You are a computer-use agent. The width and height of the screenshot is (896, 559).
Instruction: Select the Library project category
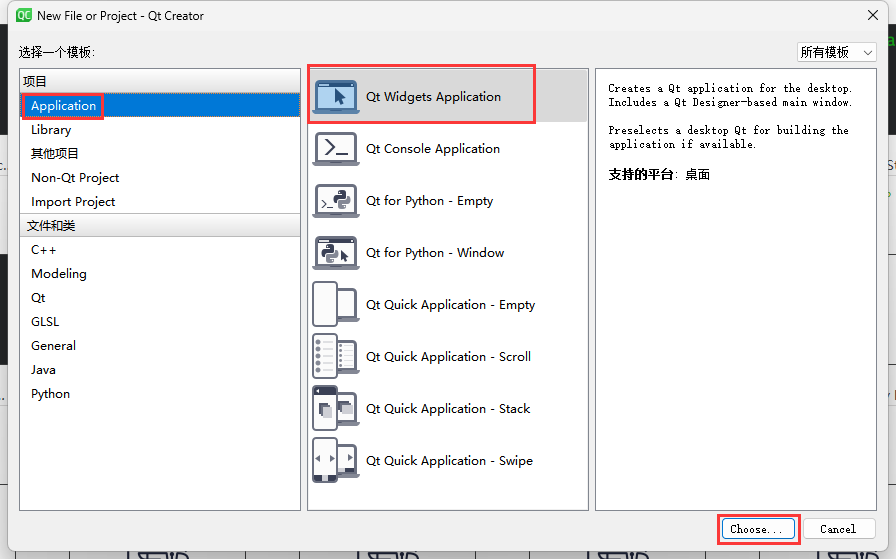coord(160,130)
